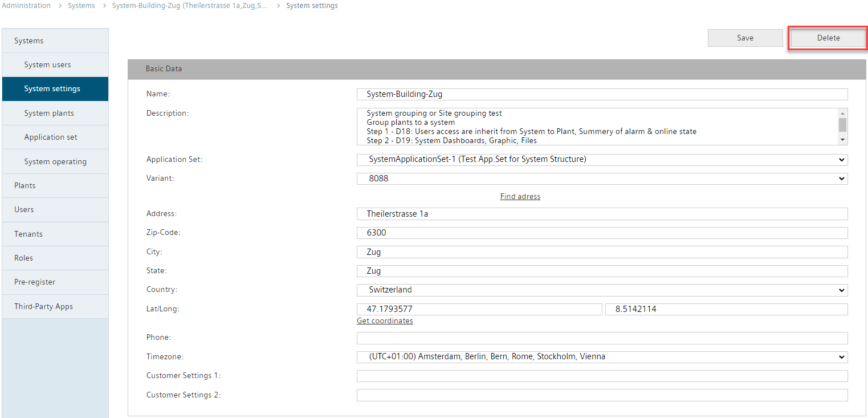The width and height of the screenshot is (868, 418).
Task: Focus the Phone input field
Action: click(x=602, y=338)
